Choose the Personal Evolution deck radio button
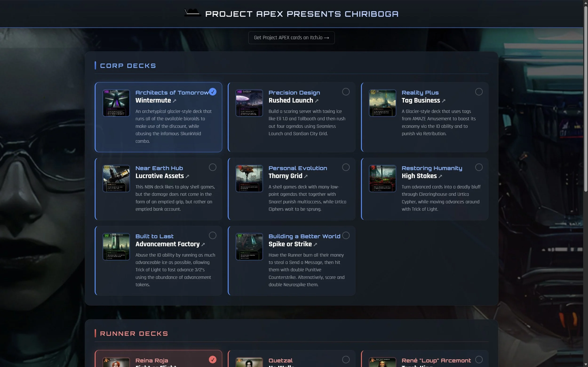 click(x=346, y=167)
